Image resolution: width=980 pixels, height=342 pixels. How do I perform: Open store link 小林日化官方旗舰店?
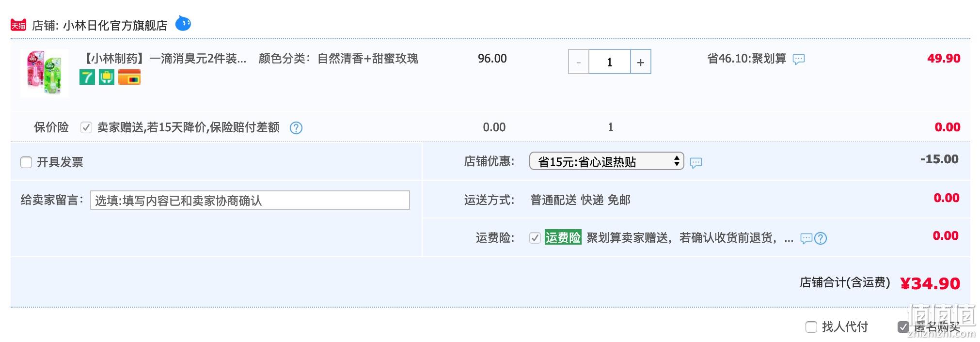(x=115, y=25)
